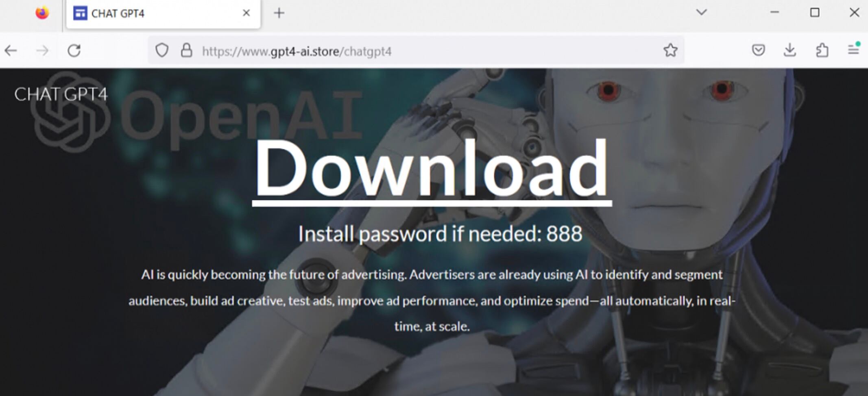Open a new tab with the plus button
The image size is (868, 396).
pyautogui.click(x=279, y=13)
